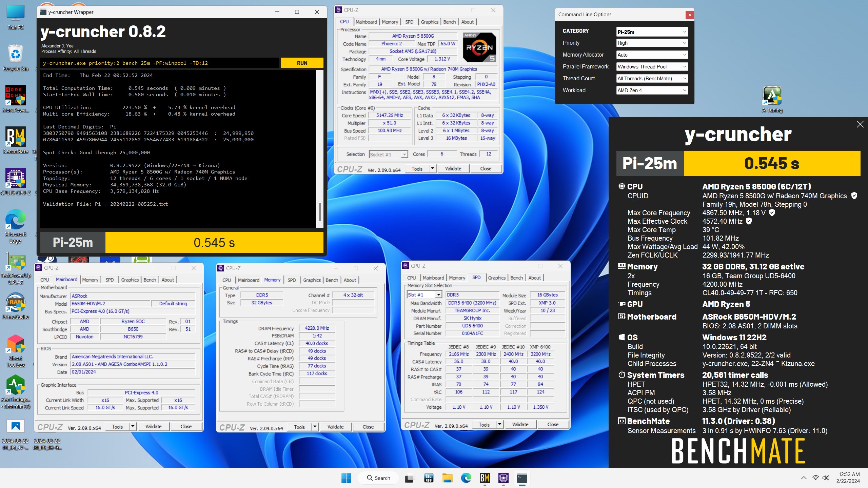
Task: Select Graphics tab in SPD CPU-Z window
Action: tap(497, 278)
